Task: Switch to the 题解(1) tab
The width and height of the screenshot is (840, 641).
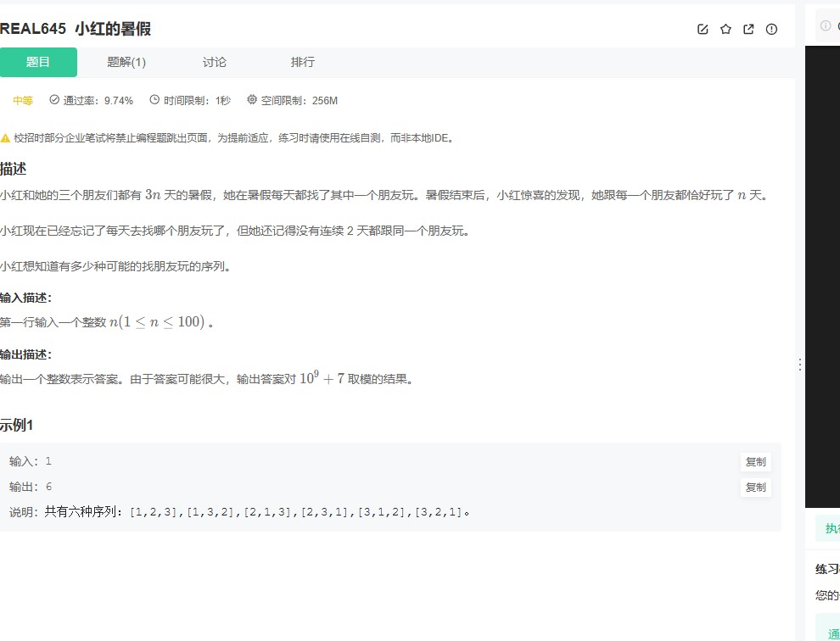Action: (126, 62)
